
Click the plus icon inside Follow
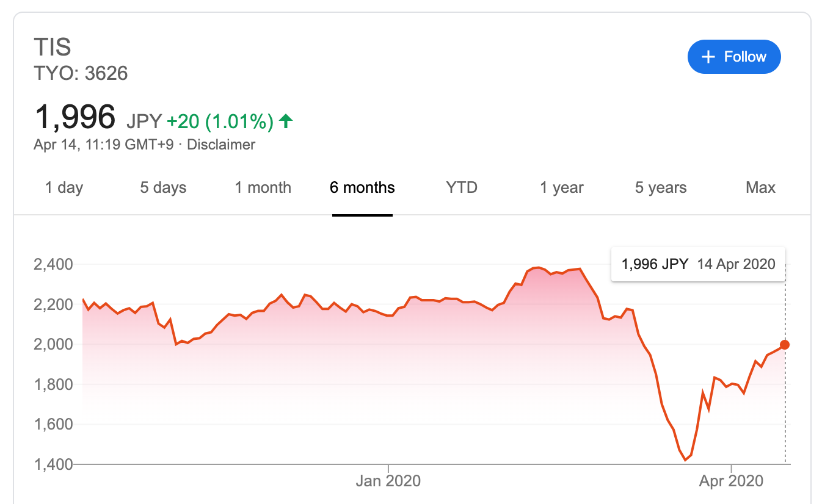[x=708, y=57]
